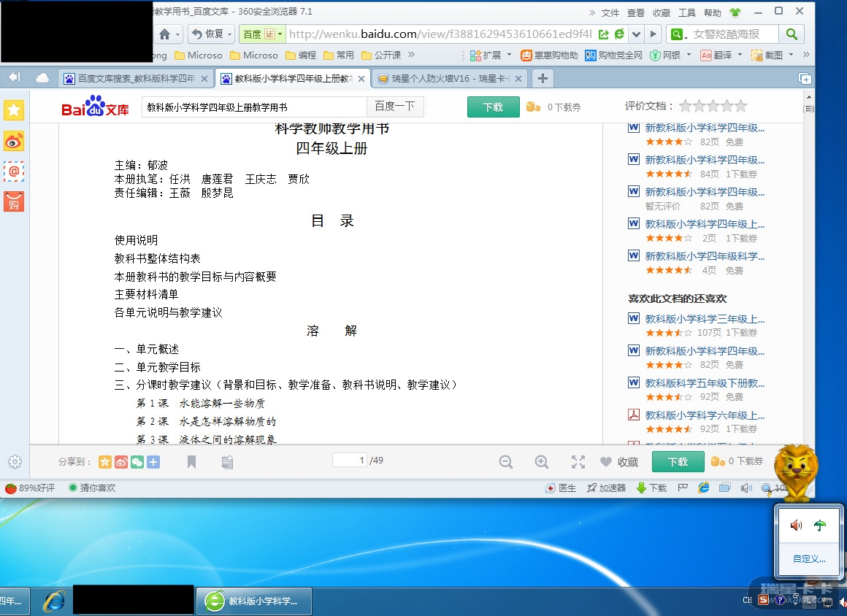Open the reader settings gear icon

[x=15, y=462]
